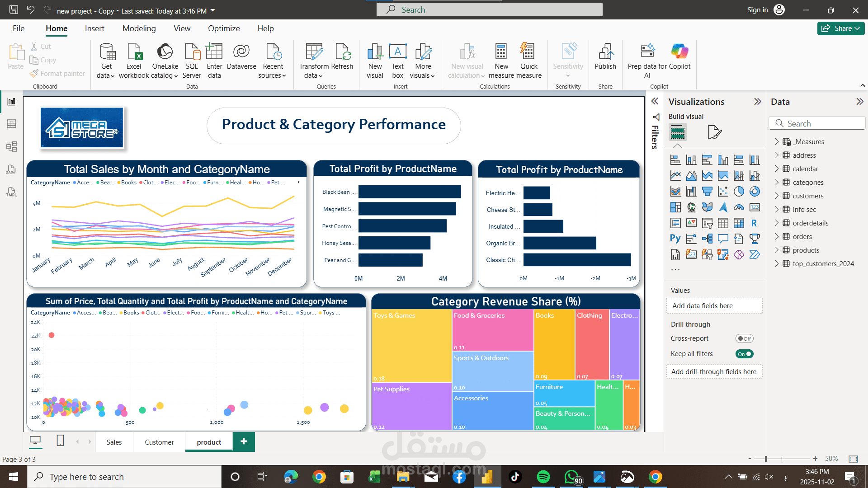The height and width of the screenshot is (488, 868).
Task: Switch to mobile layout view
Action: click(60, 441)
